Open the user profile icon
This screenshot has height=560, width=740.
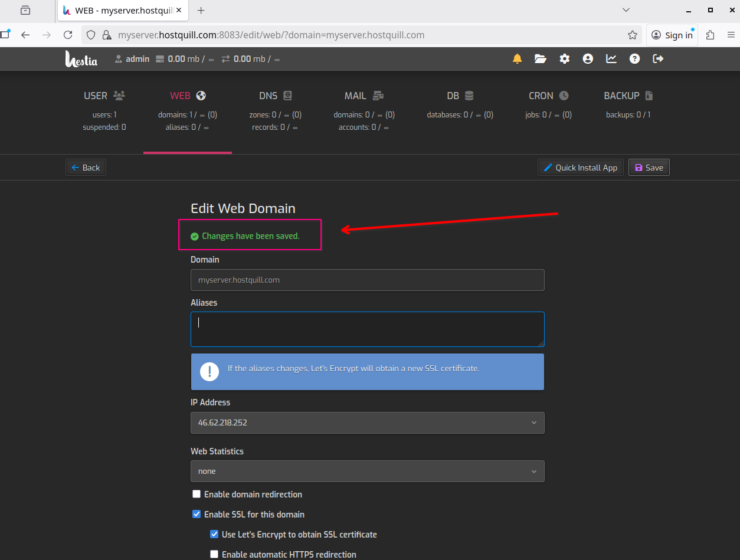(588, 59)
